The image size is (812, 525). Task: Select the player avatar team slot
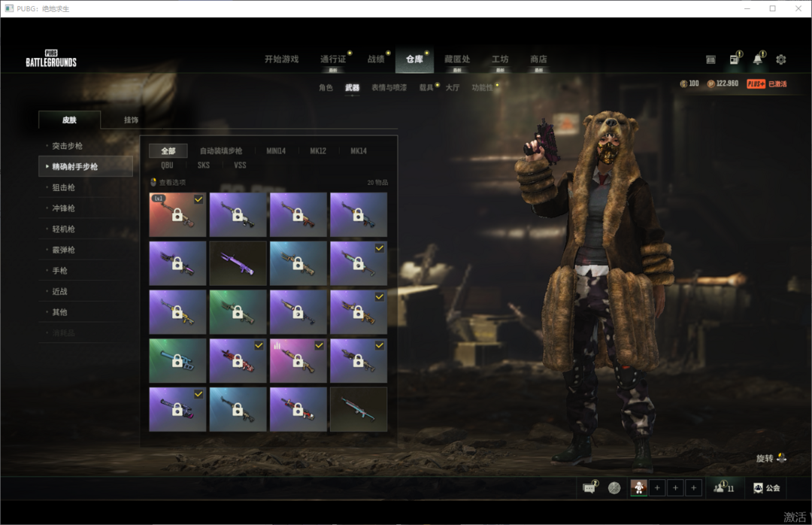point(639,487)
